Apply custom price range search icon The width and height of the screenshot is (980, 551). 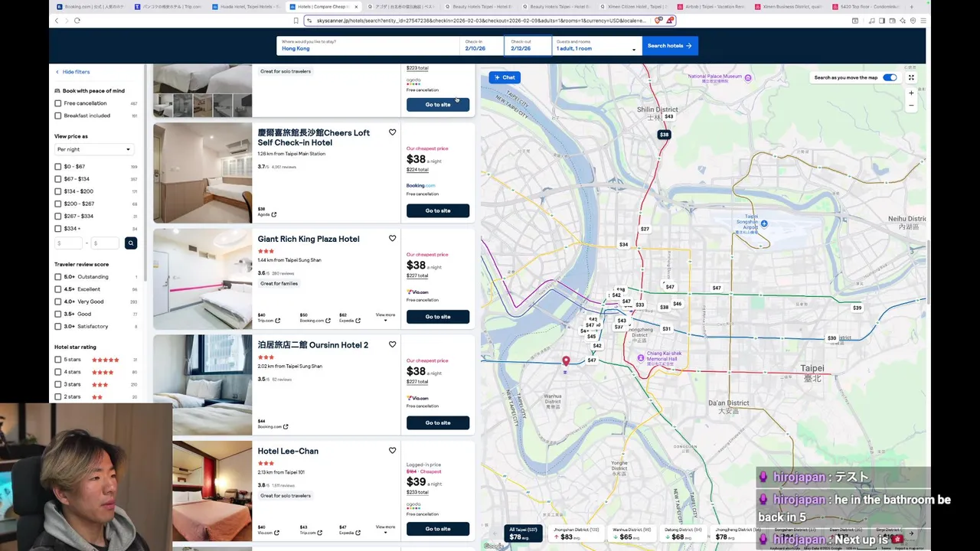tap(131, 243)
